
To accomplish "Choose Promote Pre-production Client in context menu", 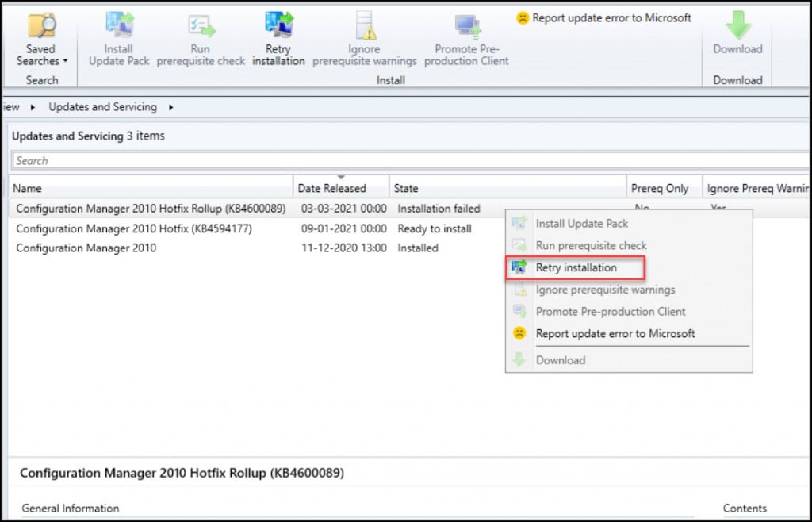I will tap(629, 312).
